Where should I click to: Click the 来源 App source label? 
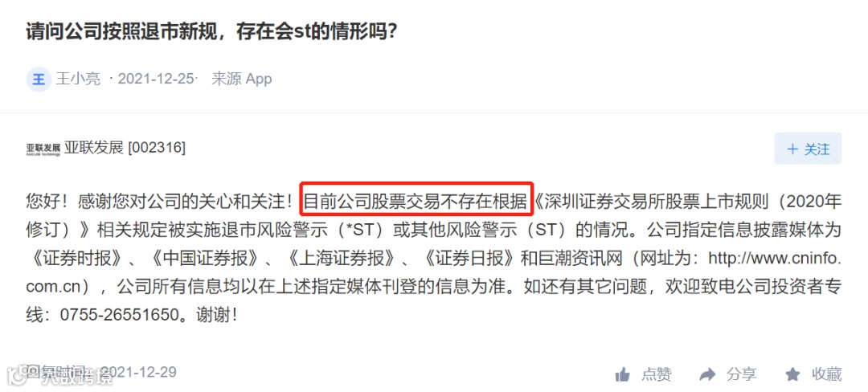pyautogui.click(x=241, y=79)
